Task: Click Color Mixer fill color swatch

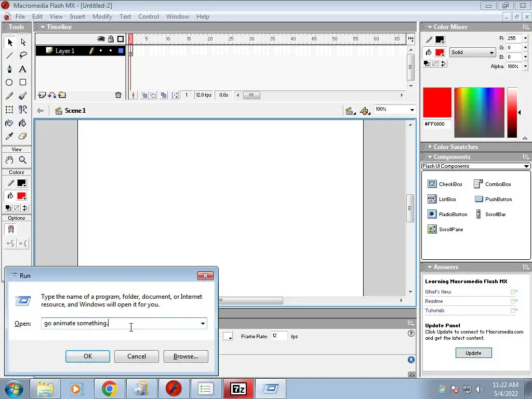Action: click(x=440, y=52)
